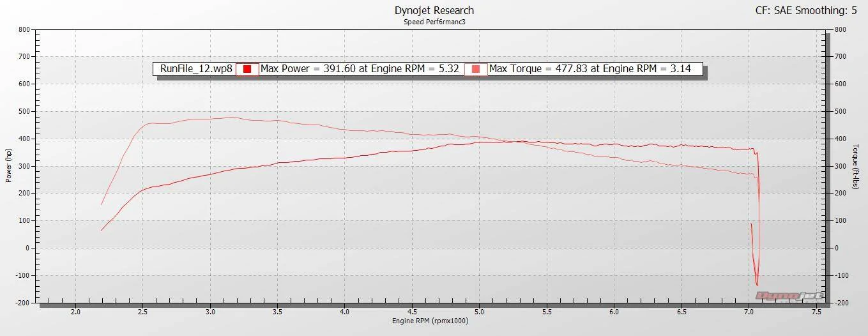Click the 0 label on left Power axis
The height and width of the screenshot is (336, 868).
point(28,248)
